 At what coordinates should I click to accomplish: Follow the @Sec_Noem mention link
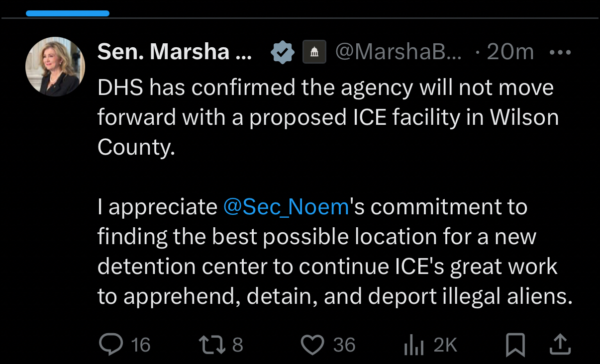[286, 207]
